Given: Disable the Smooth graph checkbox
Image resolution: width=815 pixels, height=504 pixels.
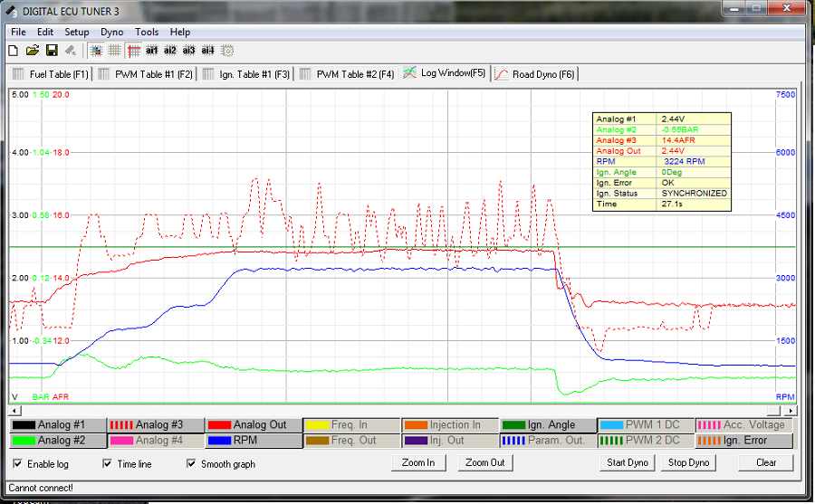Looking at the screenshot, I should [191, 464].
